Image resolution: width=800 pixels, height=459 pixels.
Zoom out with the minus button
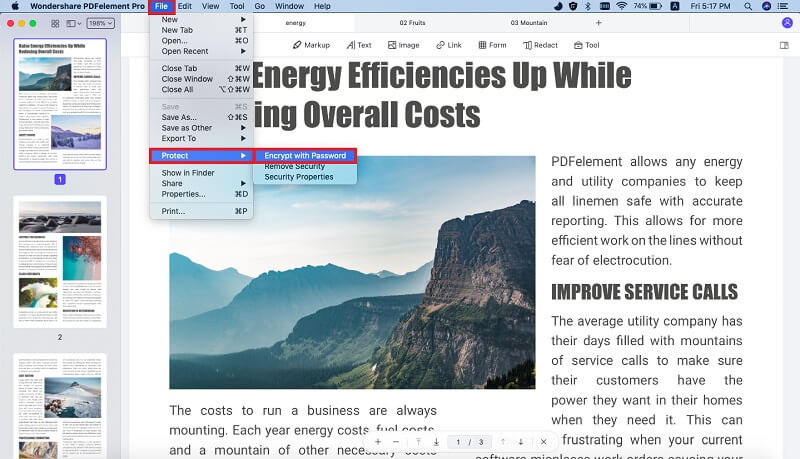pyautogui.click(x=396, y=442)
